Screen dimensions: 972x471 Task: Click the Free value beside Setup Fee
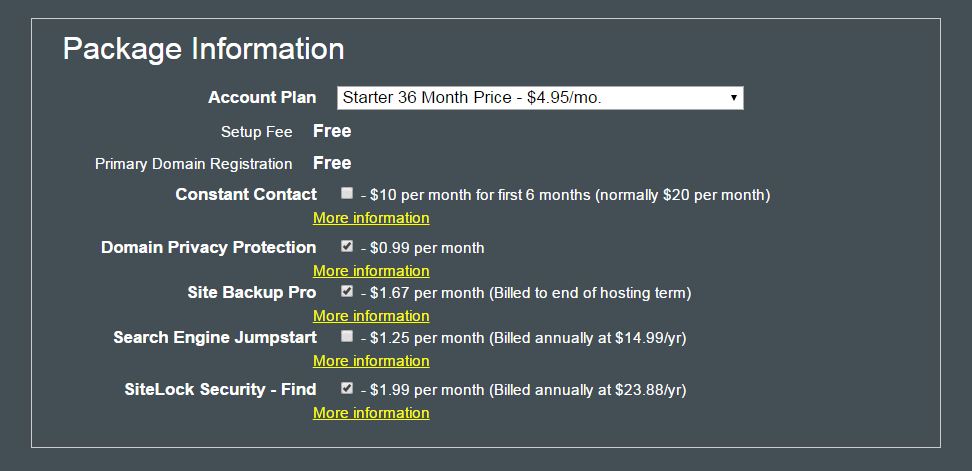coord(332,131)
